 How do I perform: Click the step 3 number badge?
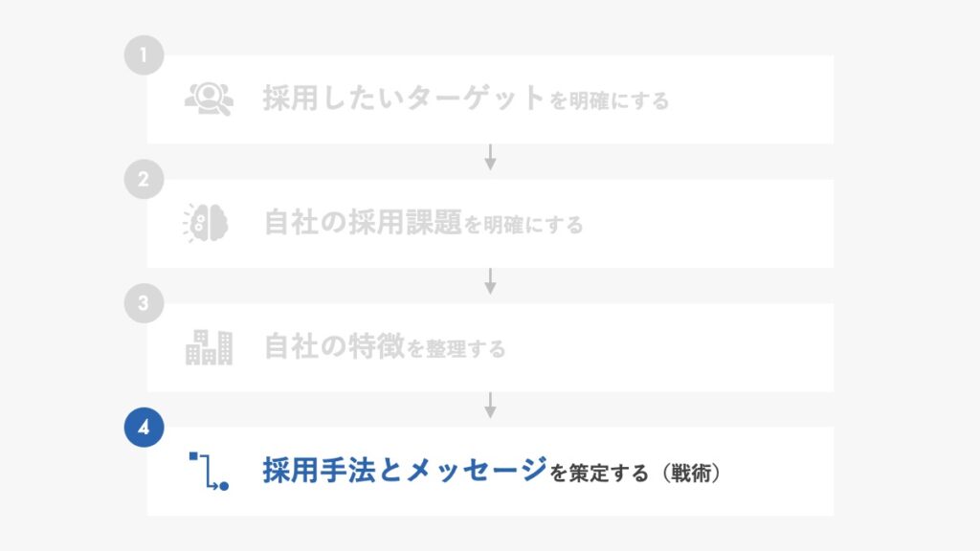(144, 303)
